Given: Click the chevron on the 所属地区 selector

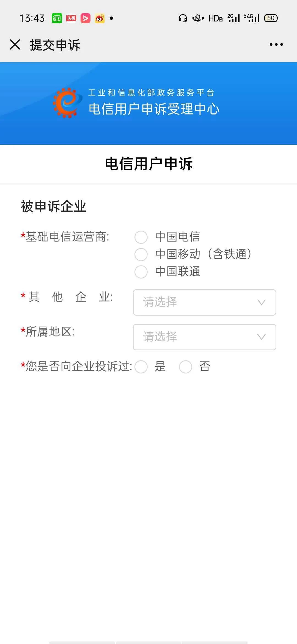Looking at the screenshot, I should [261, 337].
